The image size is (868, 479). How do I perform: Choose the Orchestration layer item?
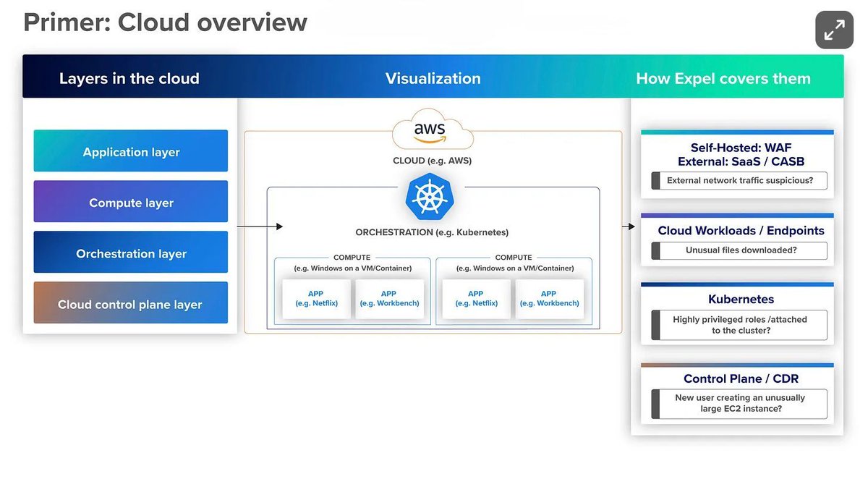click(130, 252)
